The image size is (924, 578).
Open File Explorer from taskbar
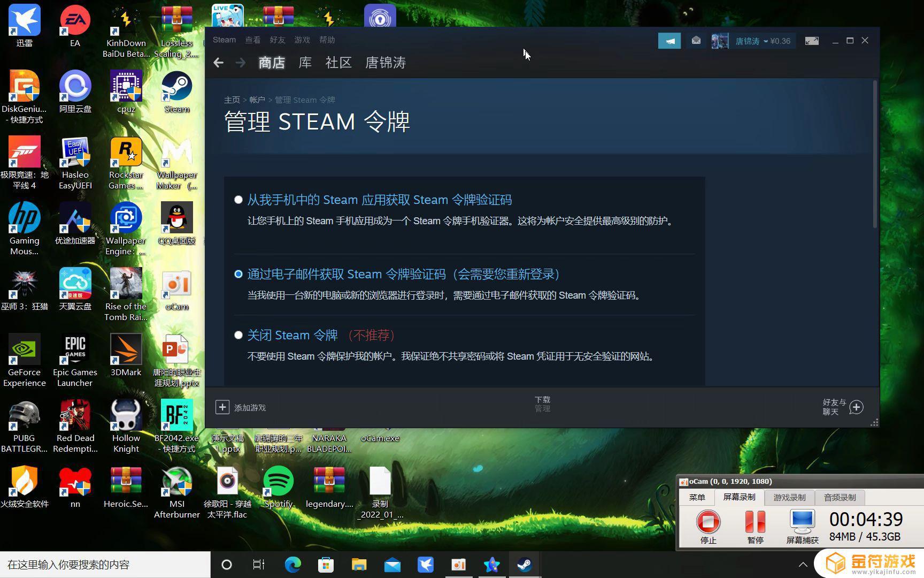tap(359, 565)
